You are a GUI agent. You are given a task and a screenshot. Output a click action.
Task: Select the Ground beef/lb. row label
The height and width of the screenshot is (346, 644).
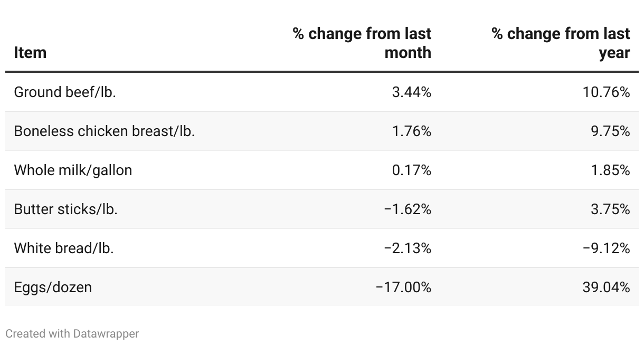click(x=65, y=92)
